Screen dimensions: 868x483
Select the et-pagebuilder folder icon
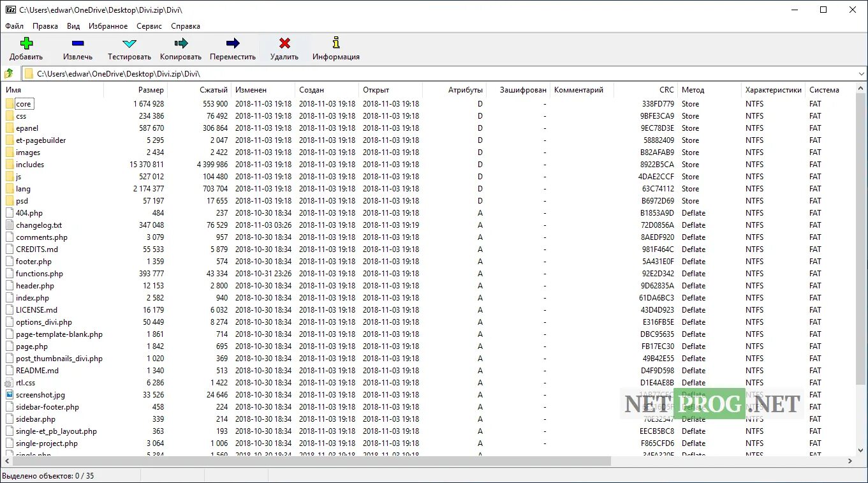click(10, 140)
